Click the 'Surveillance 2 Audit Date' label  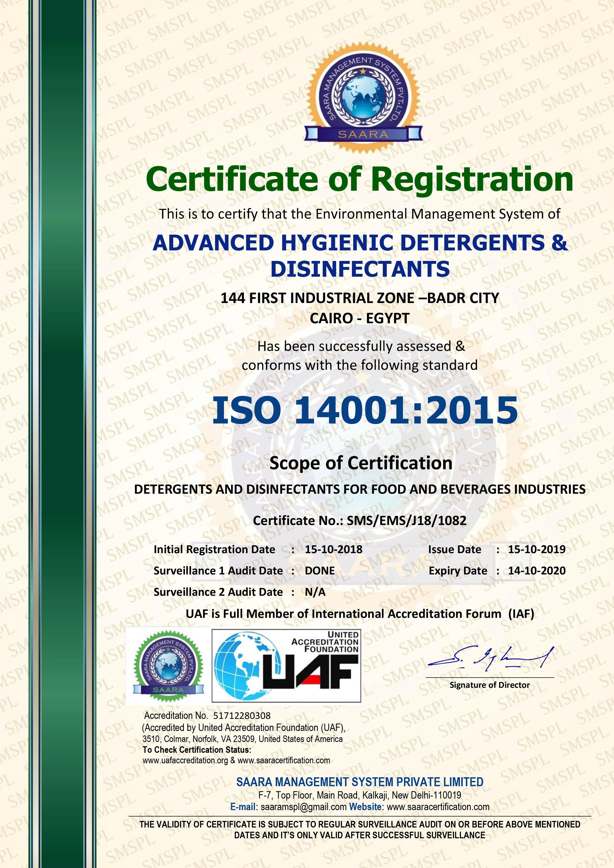[218, 592]
